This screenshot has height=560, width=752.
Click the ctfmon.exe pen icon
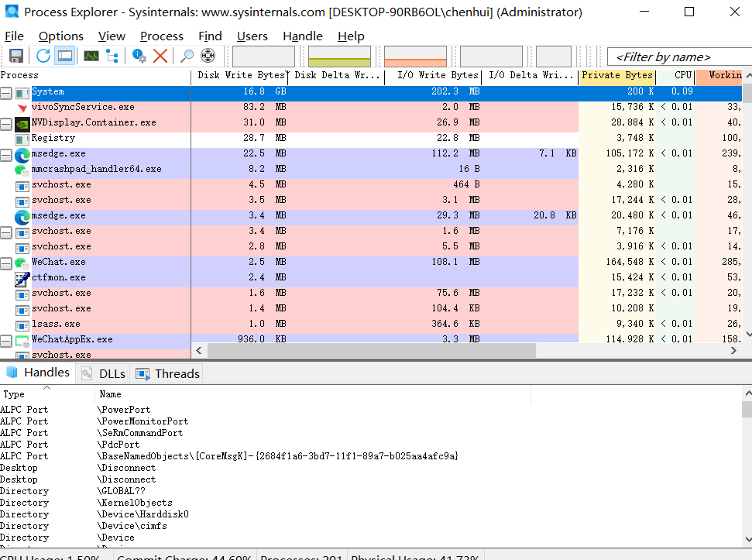pos(22,279)
